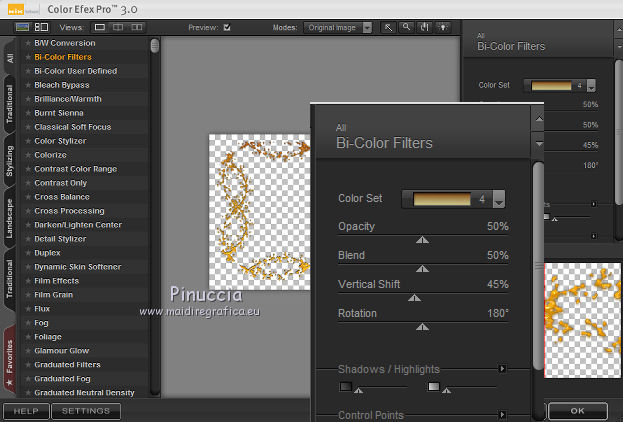Click the loupe thumbnail preview

click(582, 320)
